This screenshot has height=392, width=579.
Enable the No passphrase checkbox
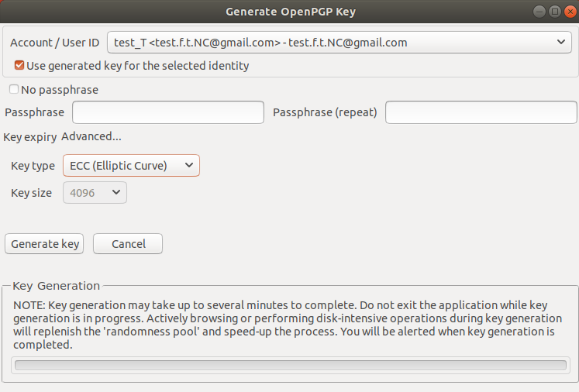14,90
